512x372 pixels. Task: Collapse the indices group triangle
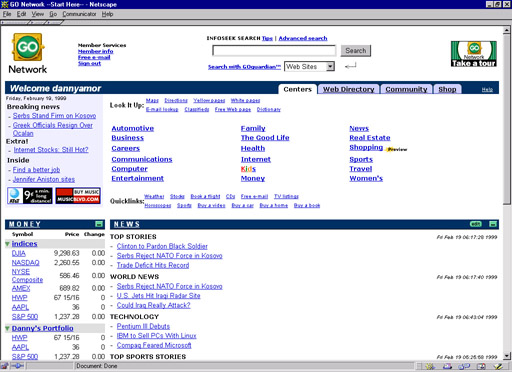(x=7, y=244)
